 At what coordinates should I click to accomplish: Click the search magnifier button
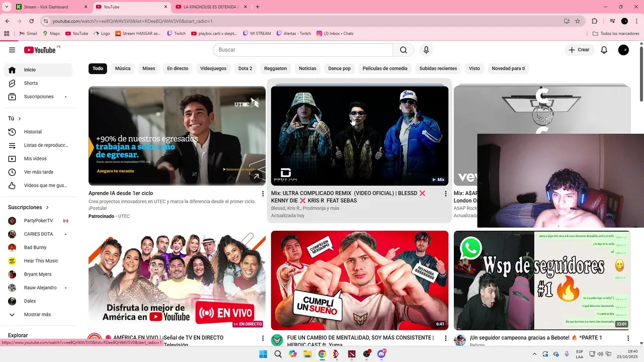pos(404,50)
